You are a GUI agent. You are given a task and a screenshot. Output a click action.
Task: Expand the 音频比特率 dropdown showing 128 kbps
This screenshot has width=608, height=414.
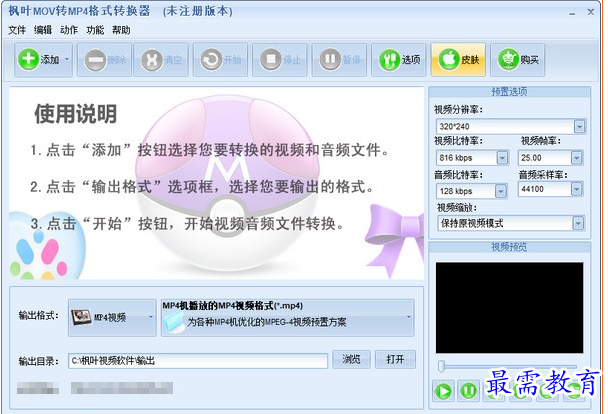click(501, 191)
